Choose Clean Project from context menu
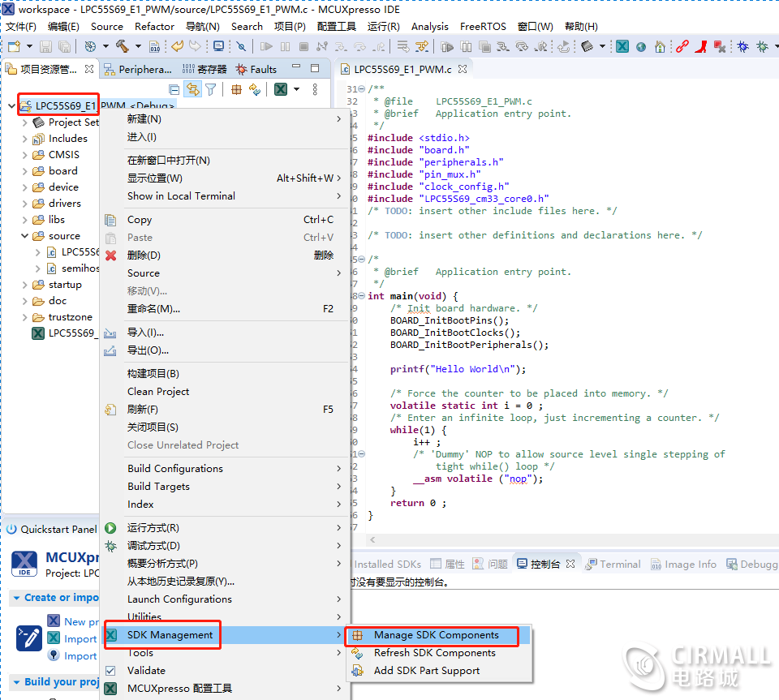The width and height of the screenshot is (779, 700). 158,392
